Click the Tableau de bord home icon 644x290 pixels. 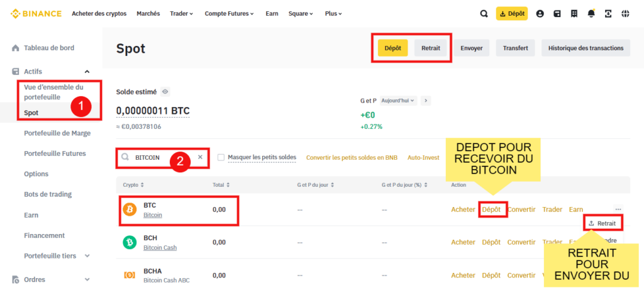coord(16,48)
